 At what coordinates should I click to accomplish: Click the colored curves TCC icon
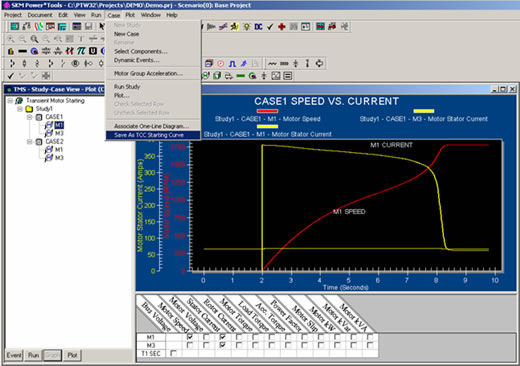click(x=39, y=26)
